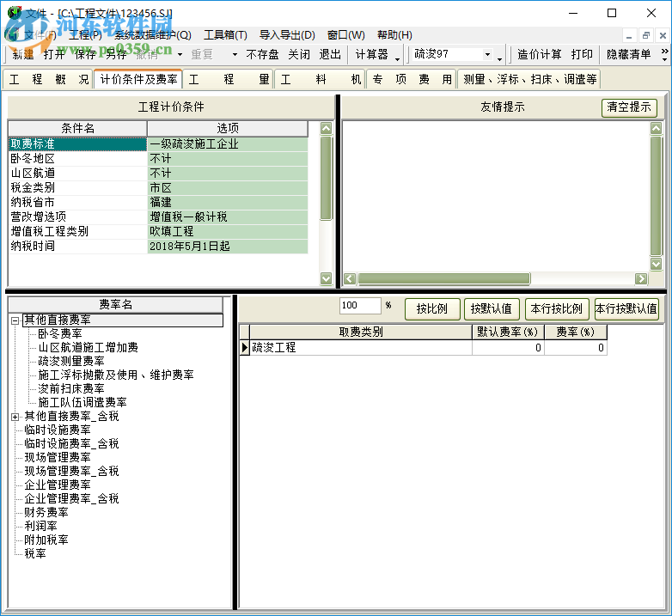The image size is (672, 616).
Task: Select 卧冬费率 in the tree
Action: coord(60,333)
